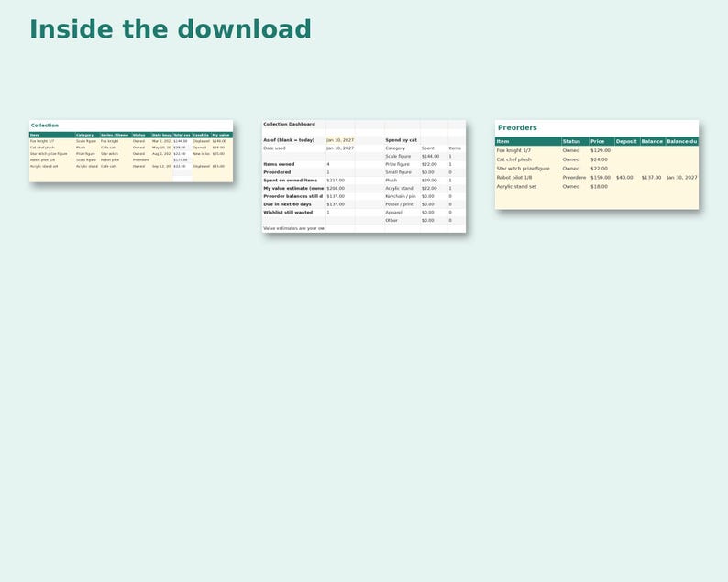This screenshot has width=728, height=582.
Task: Select the 'Items owned' dashboard label
Action: 279,164
